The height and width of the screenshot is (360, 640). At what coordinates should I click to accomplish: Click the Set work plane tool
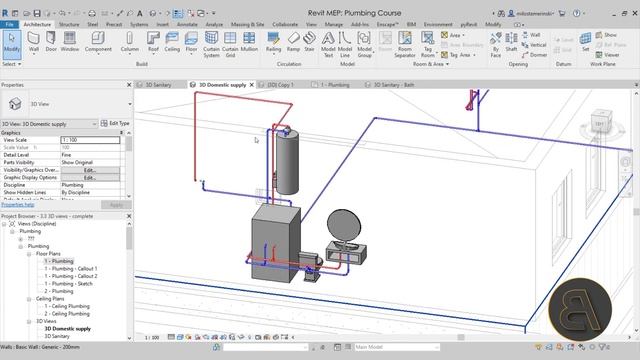[x=585, y=42]
